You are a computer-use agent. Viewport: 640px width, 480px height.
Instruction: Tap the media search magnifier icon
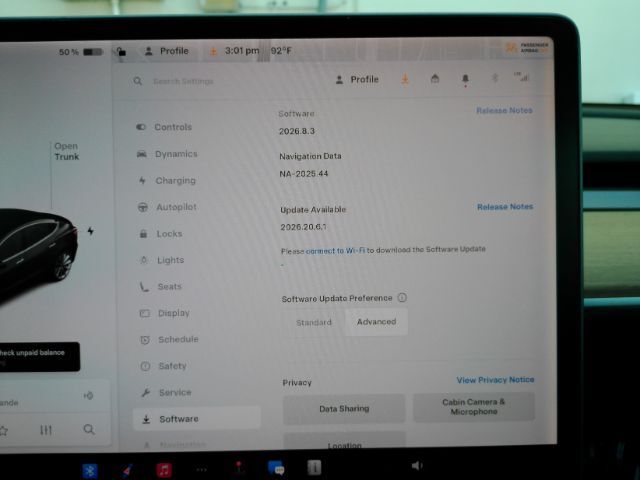(x=89, y=429)
